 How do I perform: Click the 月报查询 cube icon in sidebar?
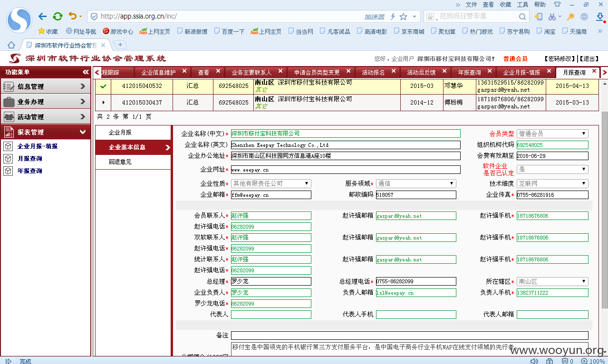[x=8, y=159]
